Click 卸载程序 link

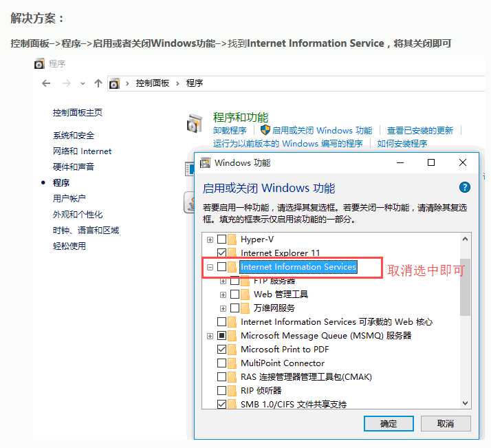click(x=230, y=130)
